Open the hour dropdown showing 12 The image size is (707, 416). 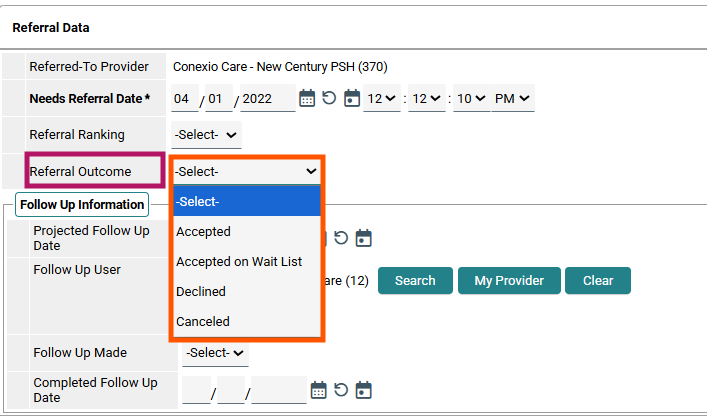coord(381,98)
